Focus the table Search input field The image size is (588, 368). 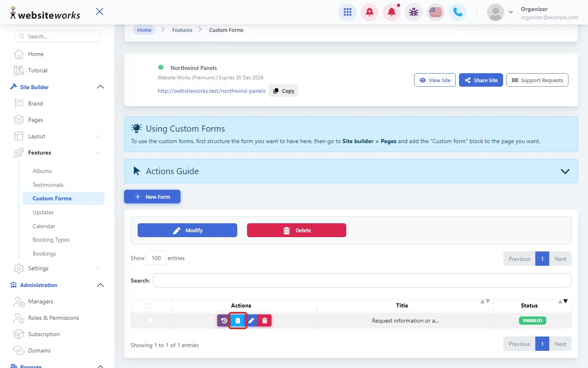(362, 280)
